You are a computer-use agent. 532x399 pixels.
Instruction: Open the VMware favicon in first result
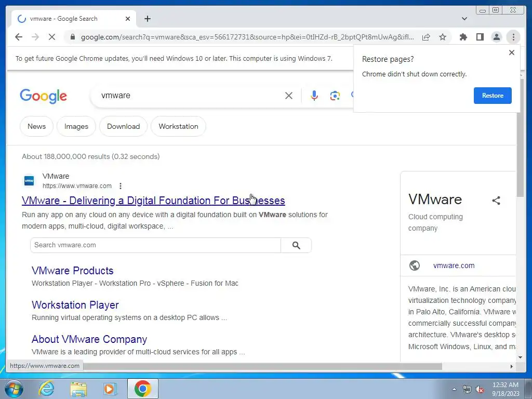click(29, 181)
